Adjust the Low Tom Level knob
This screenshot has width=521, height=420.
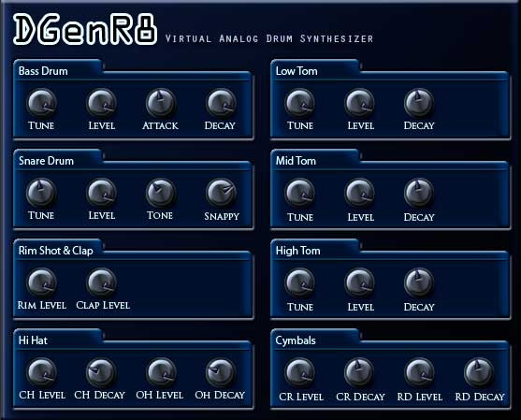click(359, 103)
